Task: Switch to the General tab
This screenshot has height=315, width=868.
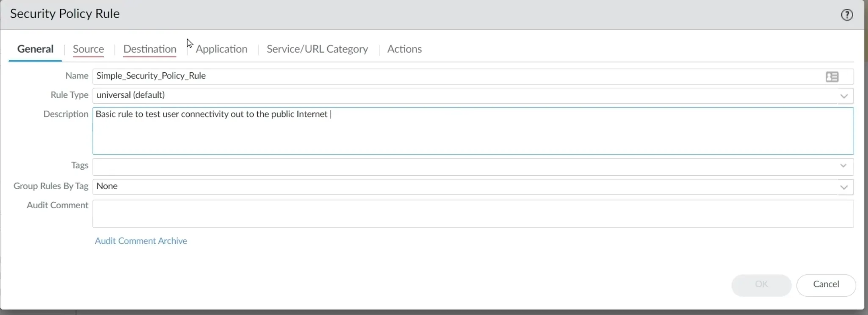Action: point(35,49)
